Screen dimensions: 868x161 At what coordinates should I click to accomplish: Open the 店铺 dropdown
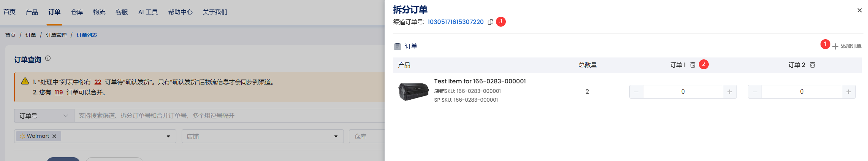click(263, 136)
